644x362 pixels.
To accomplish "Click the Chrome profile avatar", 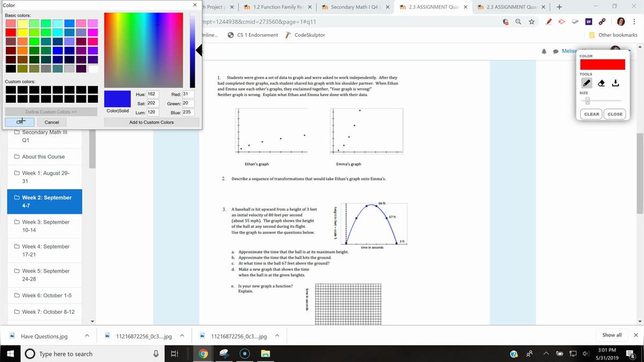I will point(621,21).
